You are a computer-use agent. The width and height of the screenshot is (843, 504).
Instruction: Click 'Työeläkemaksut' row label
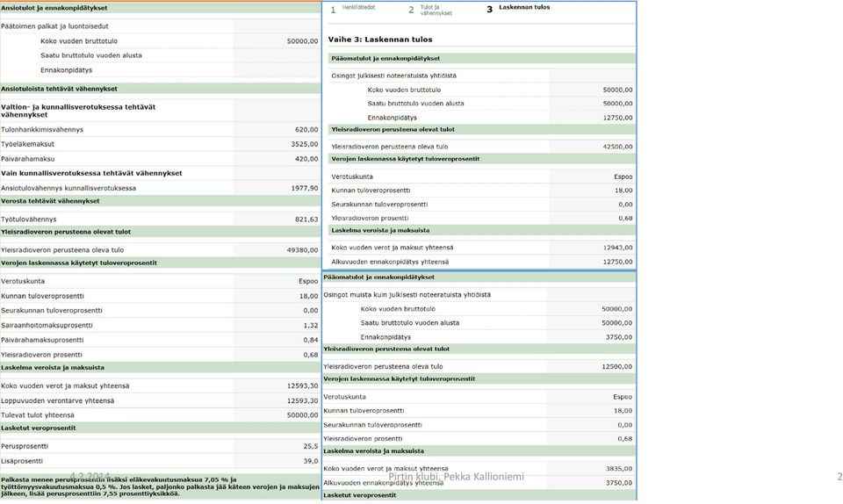[27, 144]
